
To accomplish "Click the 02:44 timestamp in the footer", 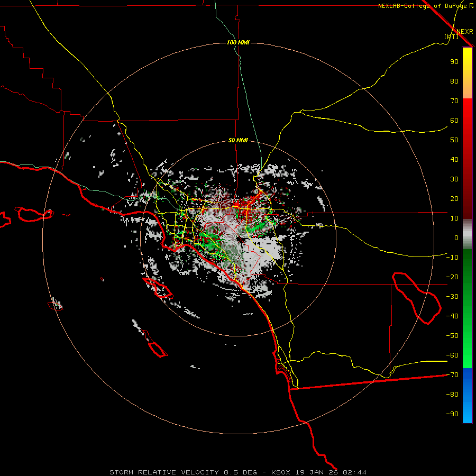I will point(354,472).
